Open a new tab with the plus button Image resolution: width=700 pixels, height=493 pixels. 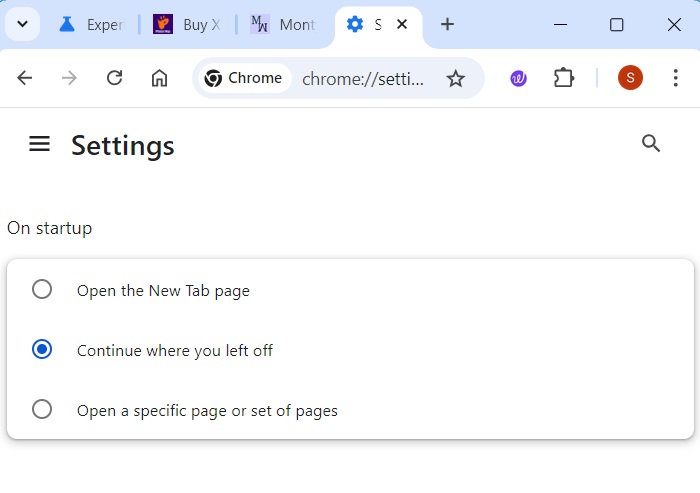click(x=447, y=24)
